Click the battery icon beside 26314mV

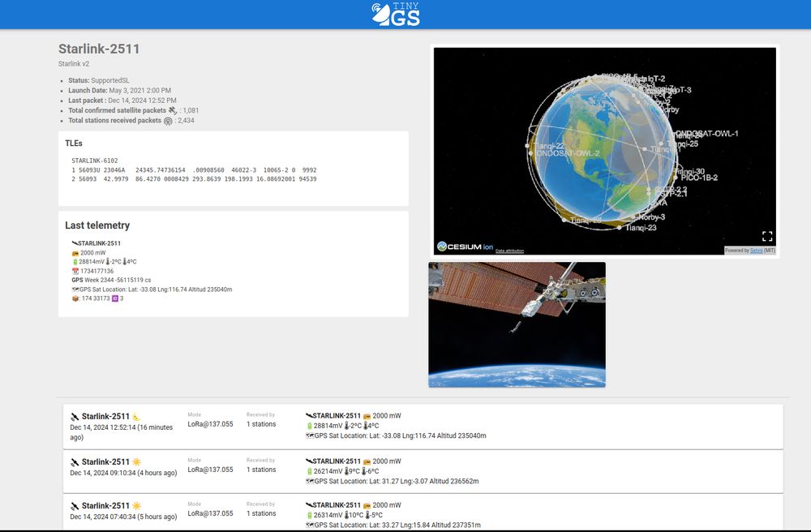coord(310,516)
